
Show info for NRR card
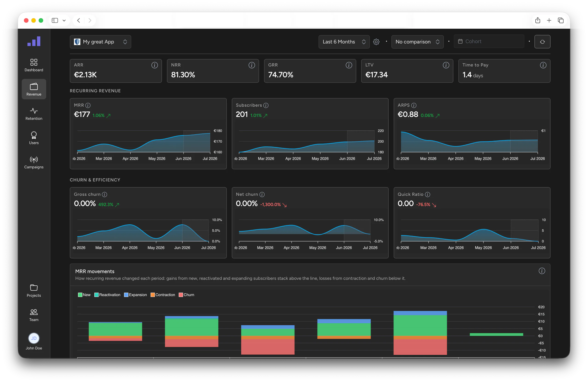[x=252, y=65]
